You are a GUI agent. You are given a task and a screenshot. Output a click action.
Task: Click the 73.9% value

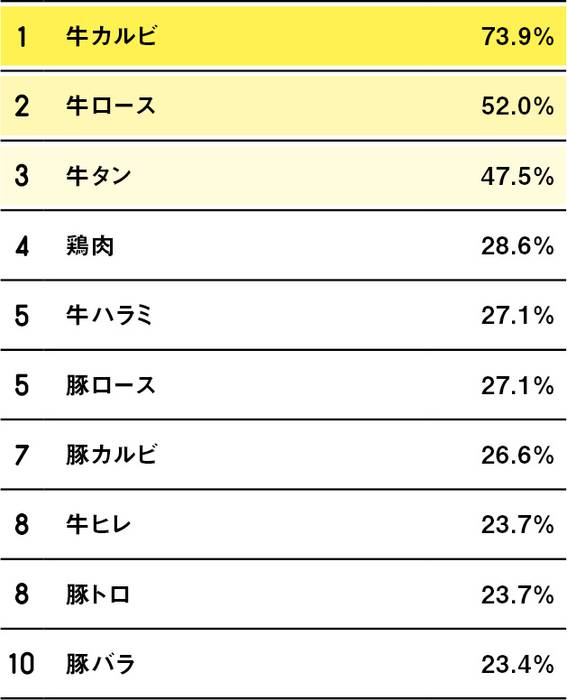coord(517,36)
